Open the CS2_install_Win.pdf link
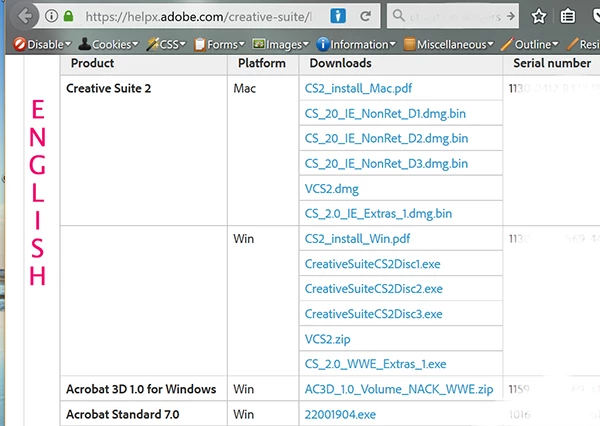The height and width of the screenshot is (426, 600). coord(357,239)
